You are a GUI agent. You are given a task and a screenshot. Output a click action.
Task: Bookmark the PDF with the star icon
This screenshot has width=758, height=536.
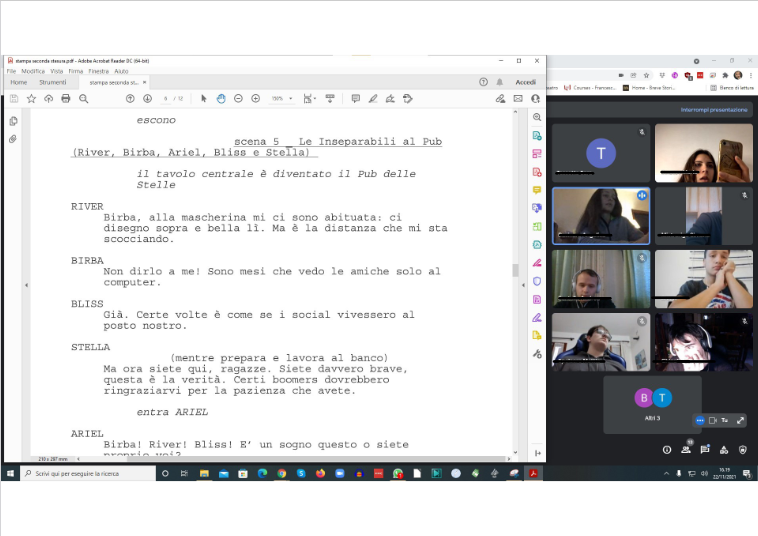pos(31,98)
